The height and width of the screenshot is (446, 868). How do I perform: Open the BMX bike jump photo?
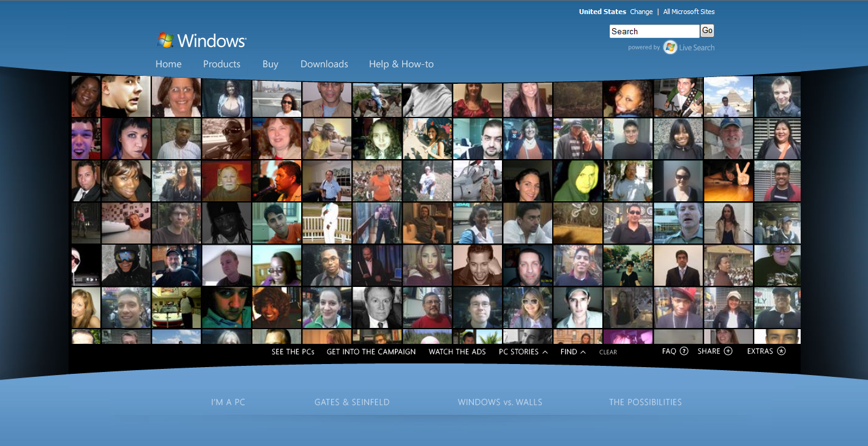[578, 223]
